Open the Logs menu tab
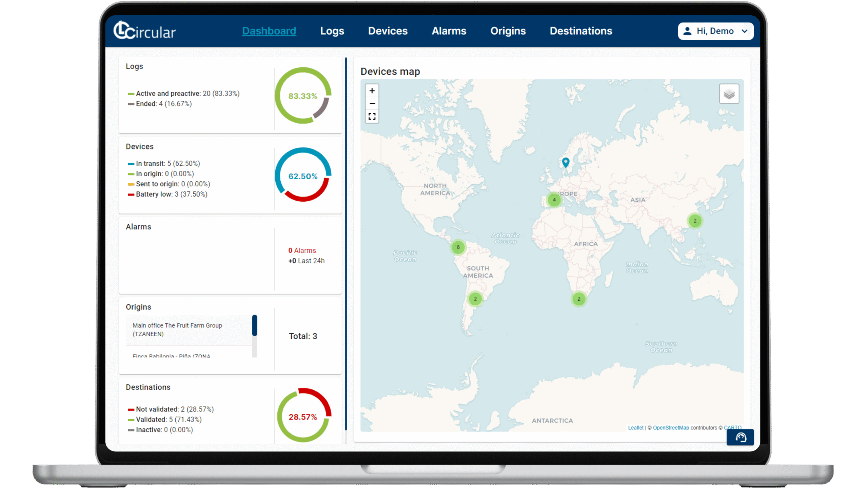The width and height of the screenshot is (868, 488). 332,31
